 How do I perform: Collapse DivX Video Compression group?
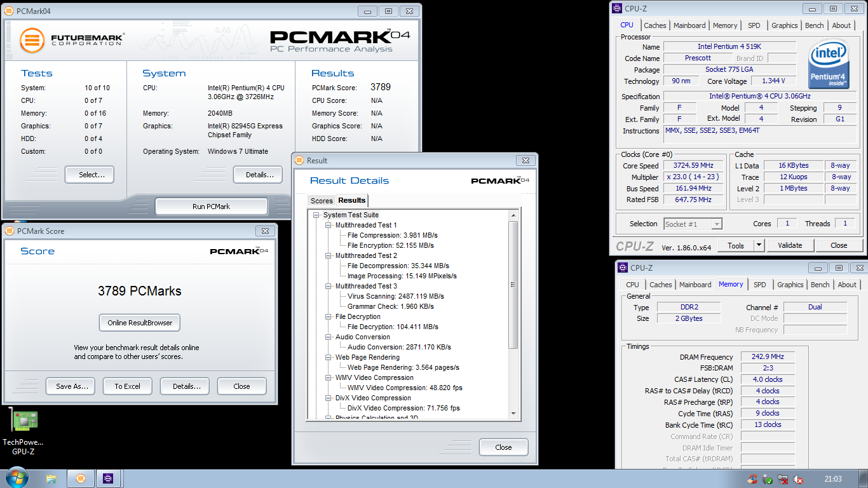[x=329, y=398]
